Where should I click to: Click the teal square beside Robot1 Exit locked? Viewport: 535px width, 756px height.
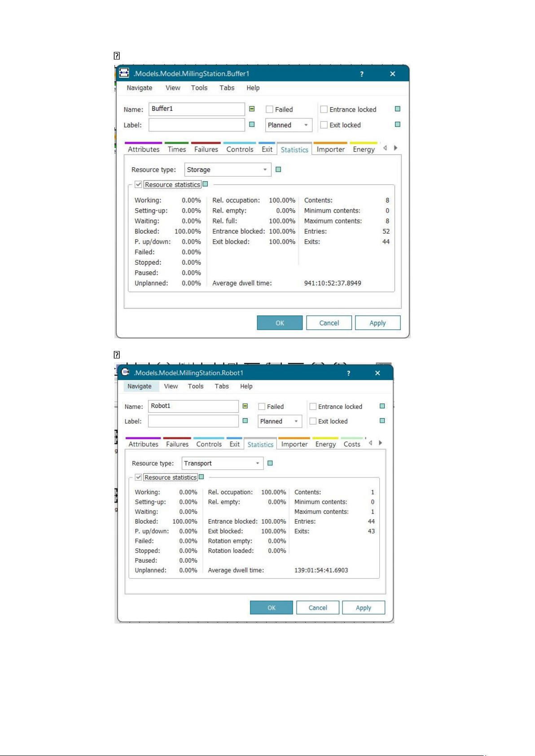tap(382, 421)
